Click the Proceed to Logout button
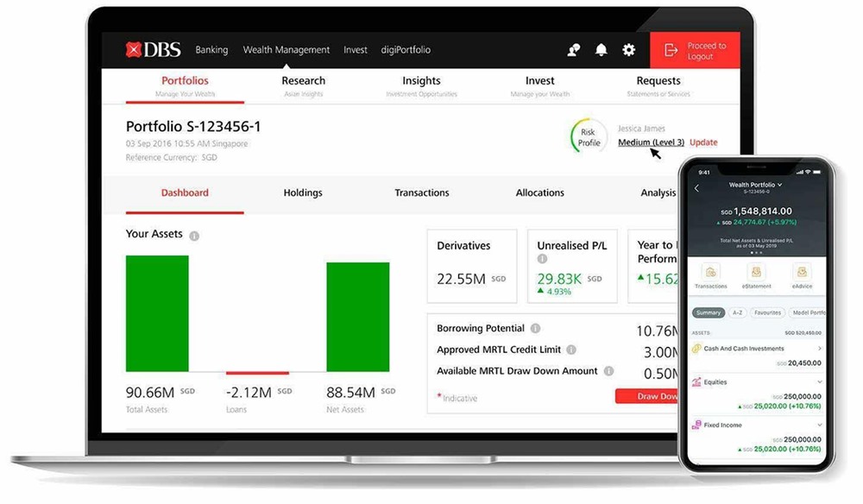 tap(695, 51)
